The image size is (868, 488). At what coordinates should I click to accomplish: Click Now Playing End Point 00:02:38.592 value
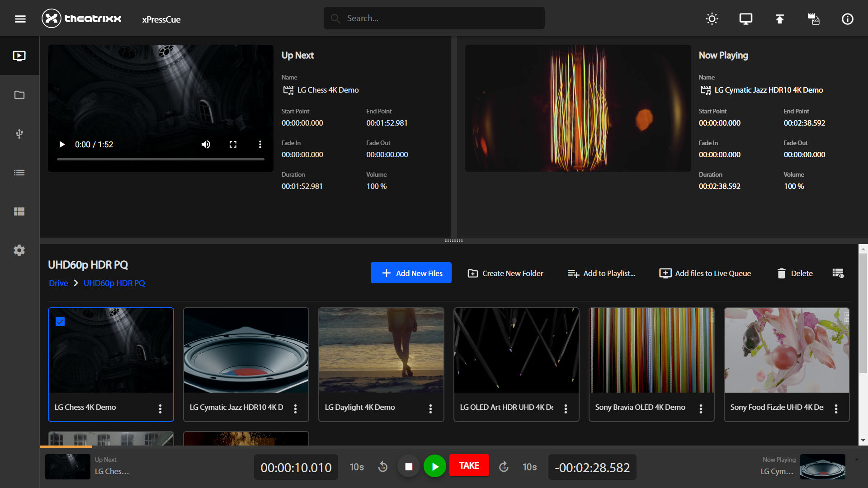[804, 123]
